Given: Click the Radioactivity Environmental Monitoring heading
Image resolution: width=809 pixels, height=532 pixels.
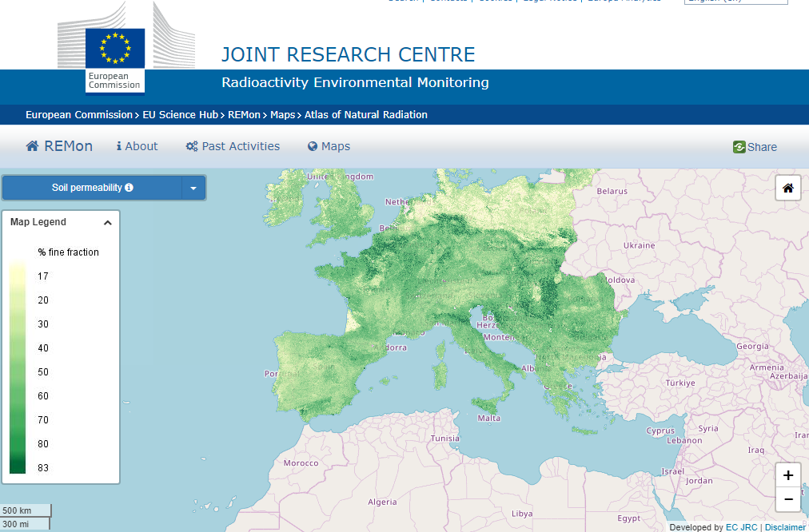Looking at the screenshot, I should (x=355, y=82).
